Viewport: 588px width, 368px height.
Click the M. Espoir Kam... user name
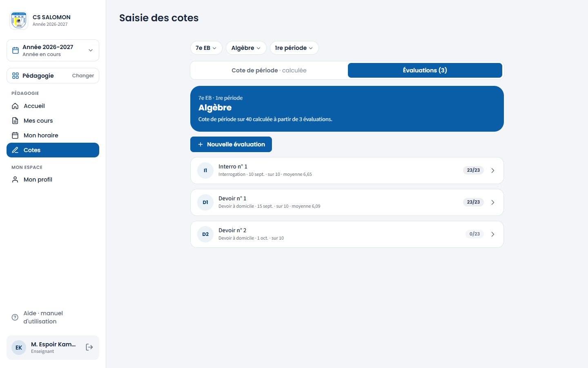(53, 344)
